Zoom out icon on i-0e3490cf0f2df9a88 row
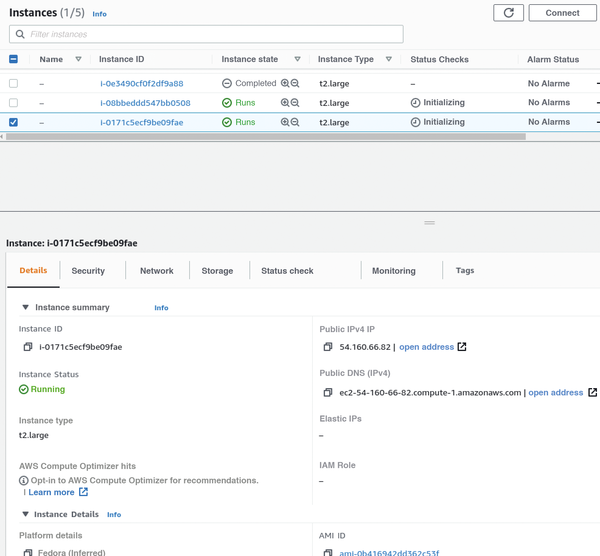 pos(295,83)
